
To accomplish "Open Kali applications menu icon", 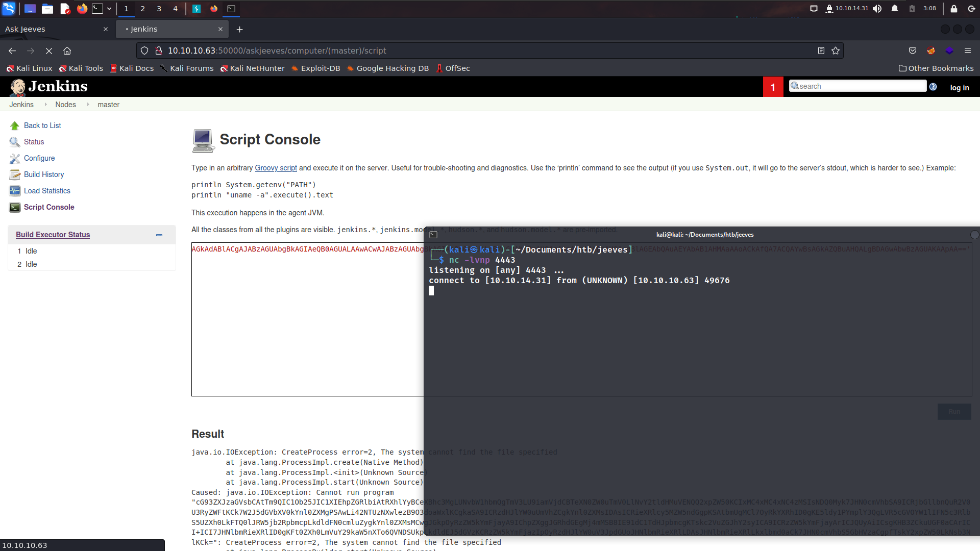I will pyautogui.click(x=9, y=8).
